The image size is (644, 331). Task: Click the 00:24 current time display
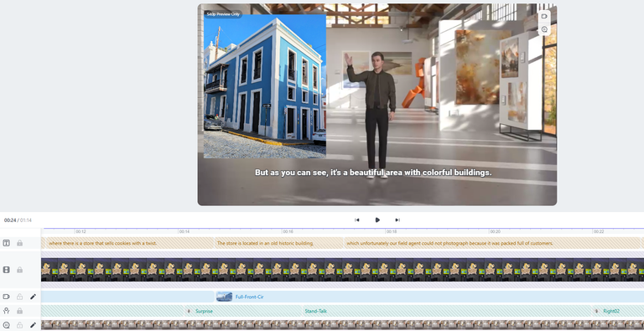point(10,220)
